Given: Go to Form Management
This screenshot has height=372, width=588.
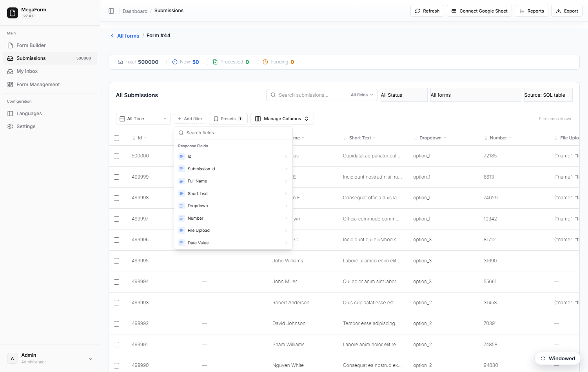Looking at the screenshot, I should click(x=50, y=85).
